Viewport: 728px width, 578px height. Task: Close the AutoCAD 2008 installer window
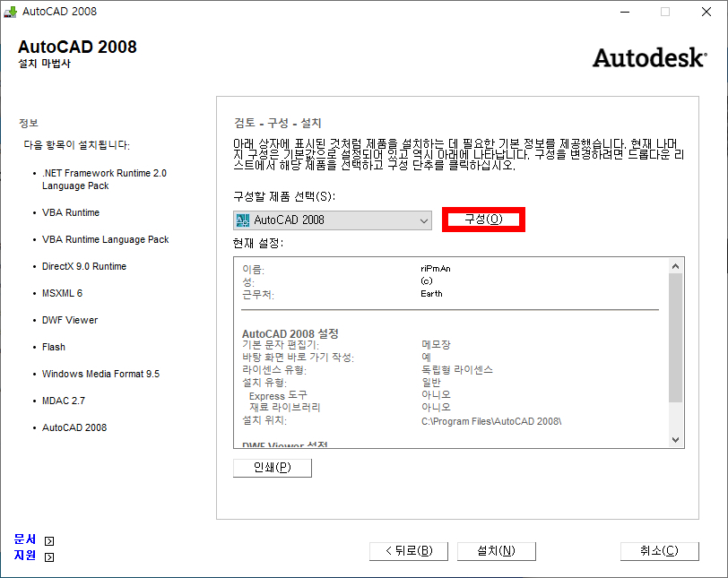point(706,12)
